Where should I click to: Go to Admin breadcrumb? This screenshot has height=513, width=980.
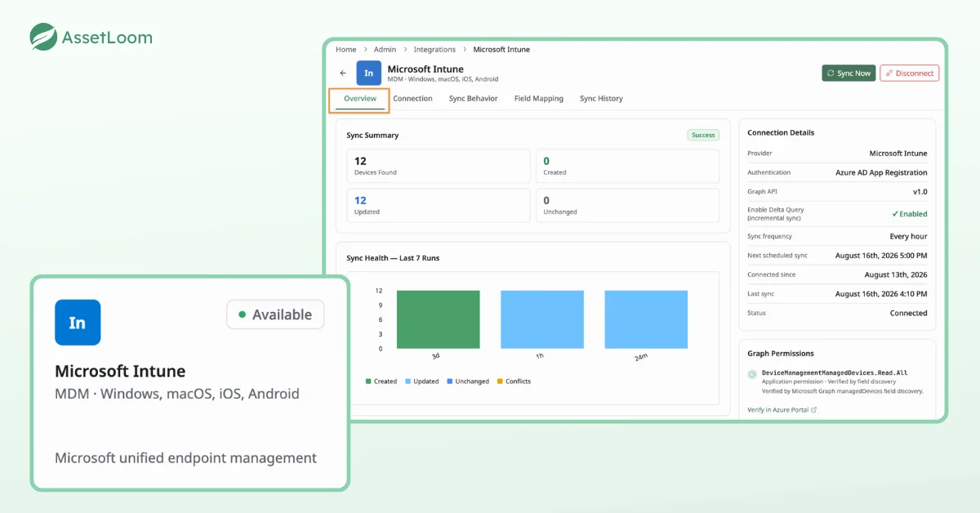[385, 50]
